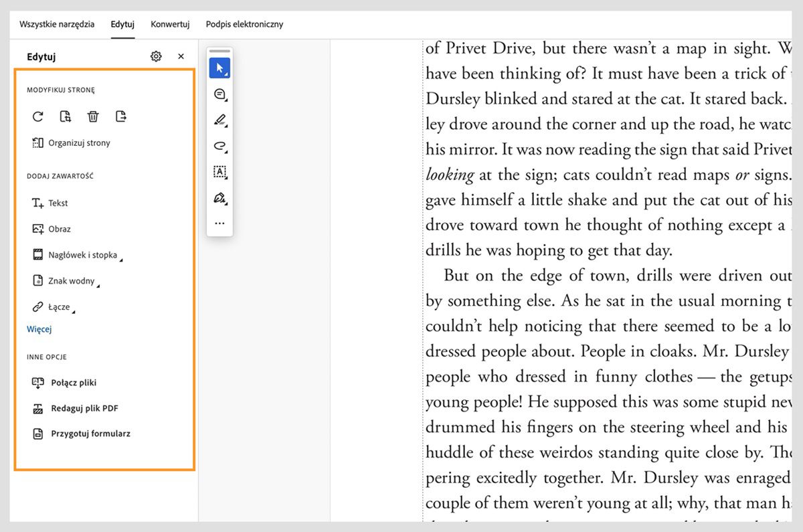Select the Tekst add-text tool
Screen dimensions: 803x532
50,203
